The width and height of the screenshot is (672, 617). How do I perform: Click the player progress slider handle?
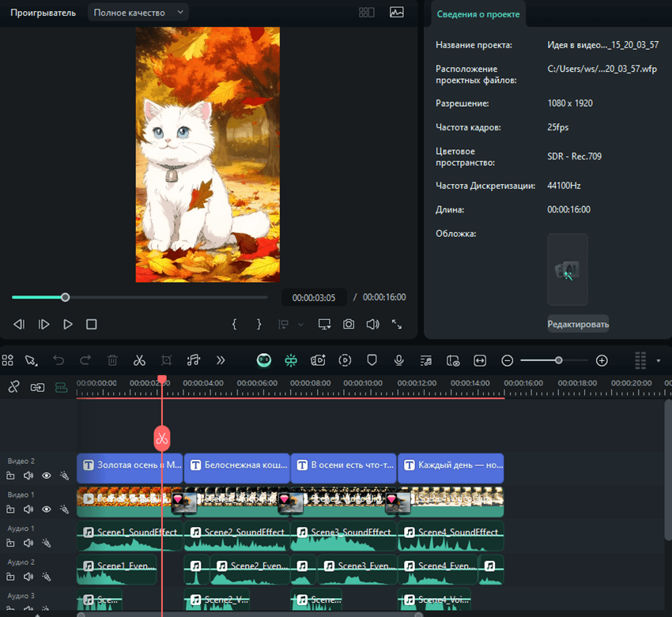[x=65, y=297]
